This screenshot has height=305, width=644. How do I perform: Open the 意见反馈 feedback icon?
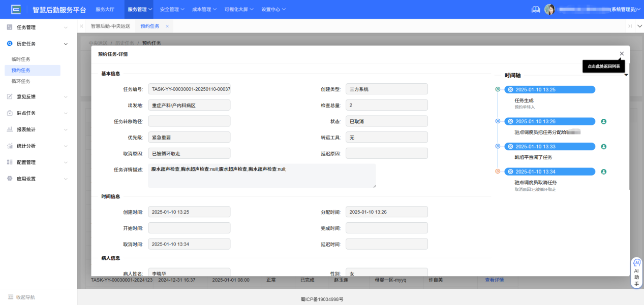[x=9, y=96]
